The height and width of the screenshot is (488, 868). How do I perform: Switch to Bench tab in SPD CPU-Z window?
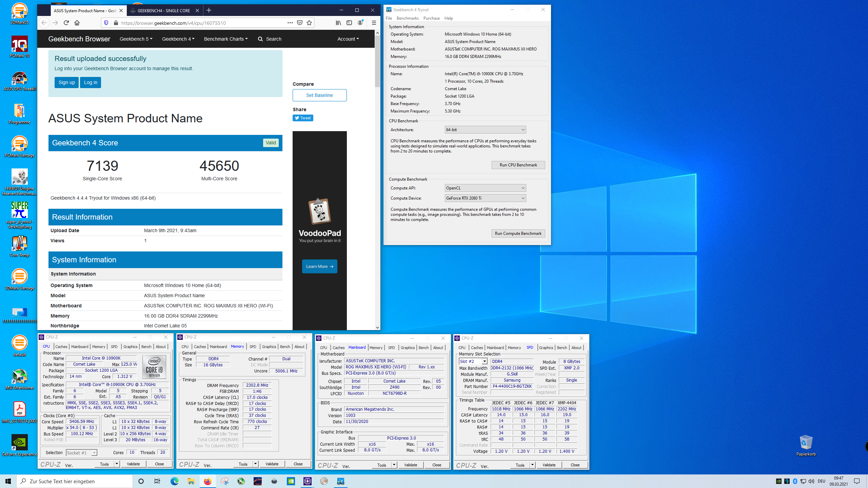(562, 348)
